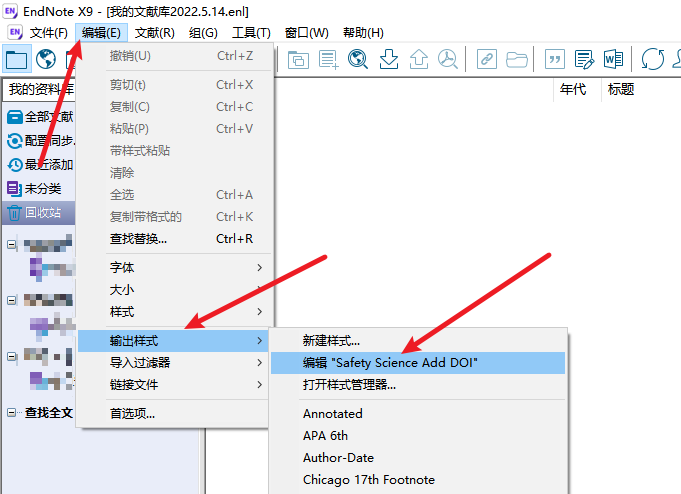Open the 编辑(E) menu
Image resolution: width=681 pixels, height=494 pixels.
click(101, 33)
